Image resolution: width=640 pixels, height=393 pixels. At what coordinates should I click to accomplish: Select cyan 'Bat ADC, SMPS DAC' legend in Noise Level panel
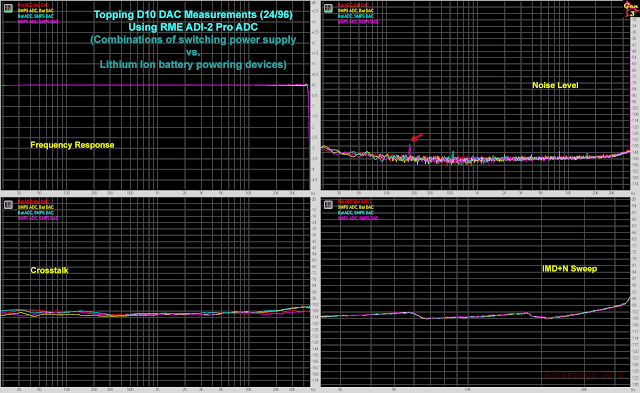click(x=356, y=16)
